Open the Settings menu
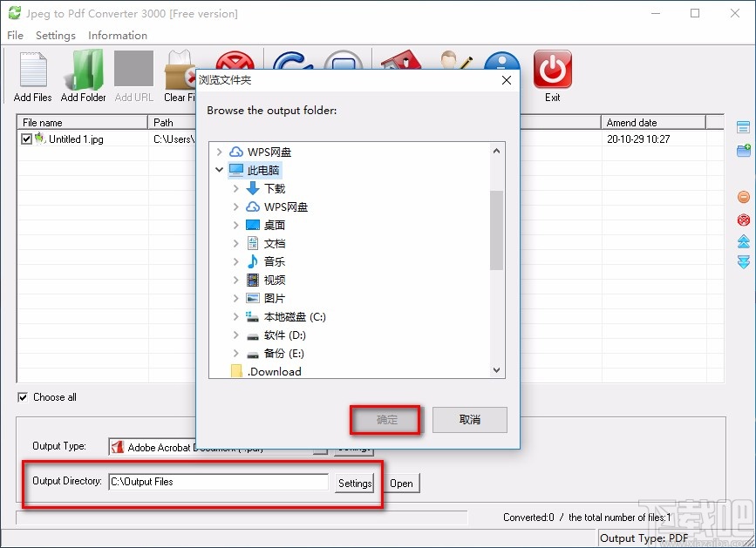The height and width of the screenshot is (548, 756). [x=55, y=36]
